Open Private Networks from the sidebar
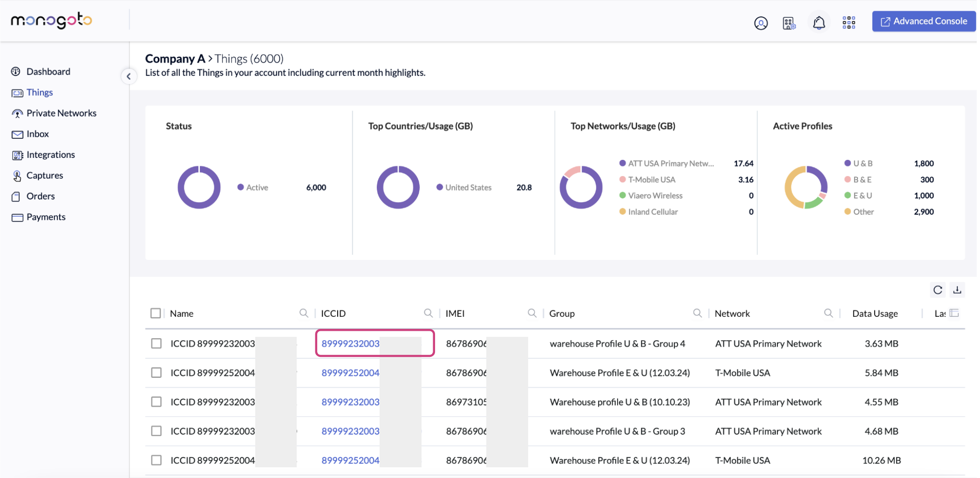Screen dimensions: 980x478 click(x=61, y=113)
